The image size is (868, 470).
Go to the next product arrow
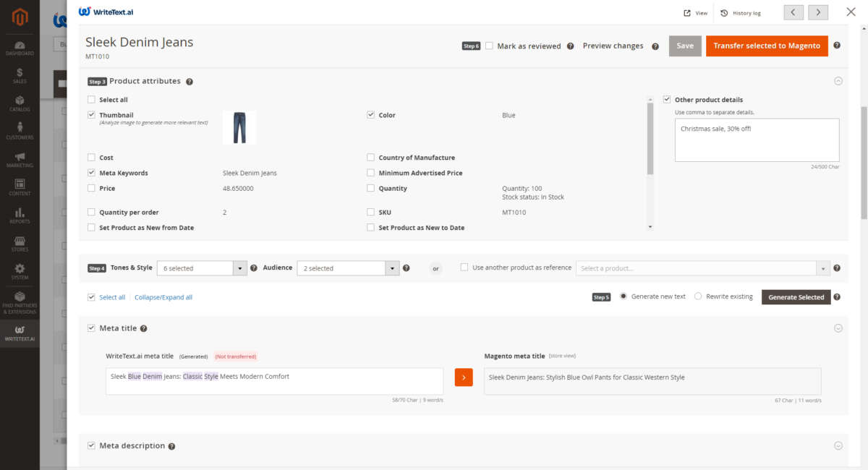818,12
